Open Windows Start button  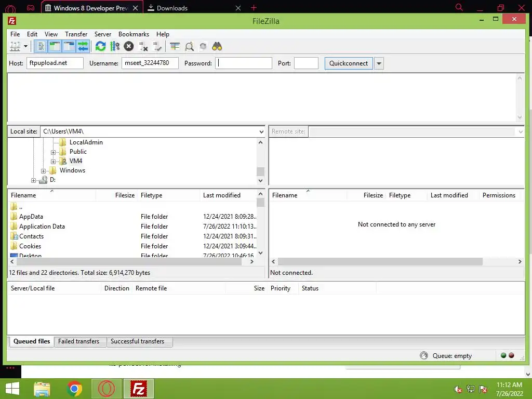(12, 389)
